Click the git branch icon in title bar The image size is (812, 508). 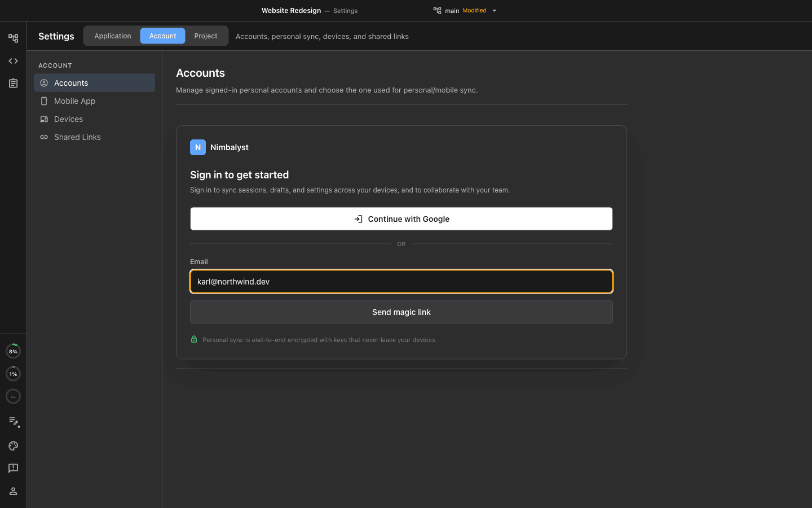coord(438,11)
